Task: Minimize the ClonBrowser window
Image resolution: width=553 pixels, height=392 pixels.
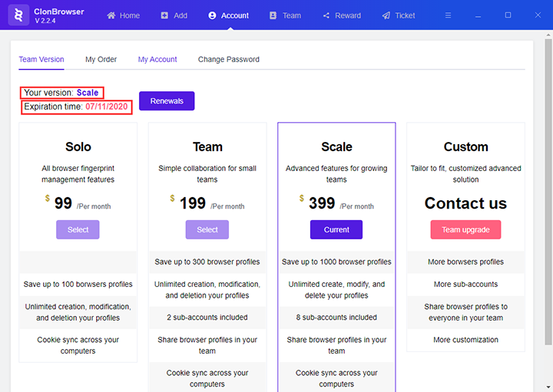Action: pyautogui.click(x=478, y=16)
